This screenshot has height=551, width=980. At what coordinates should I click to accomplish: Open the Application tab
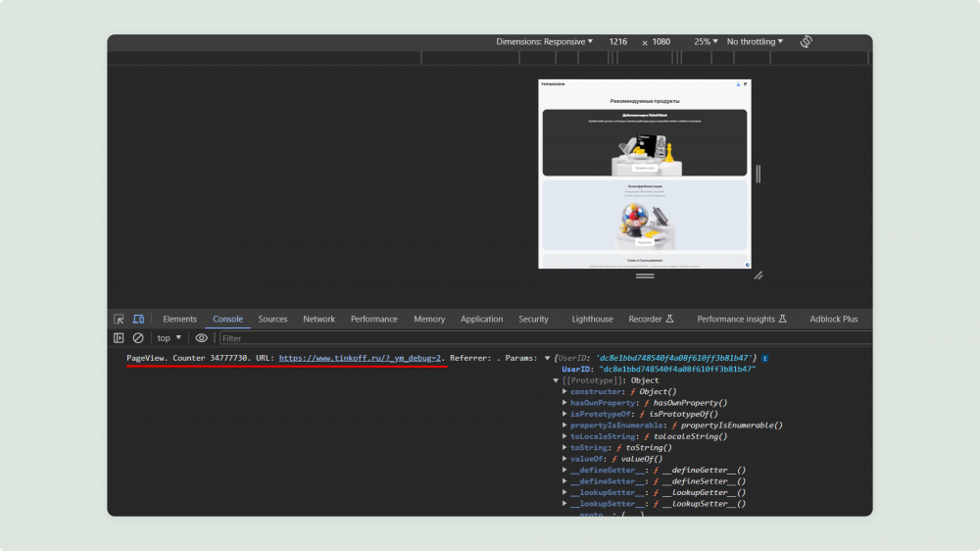click(x=481, y=319)
